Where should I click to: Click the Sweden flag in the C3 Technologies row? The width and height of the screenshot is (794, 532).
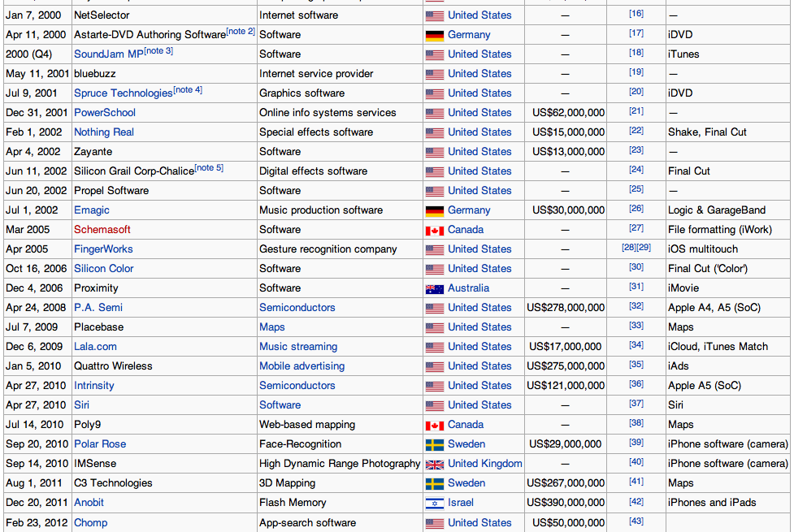(435, 483)
